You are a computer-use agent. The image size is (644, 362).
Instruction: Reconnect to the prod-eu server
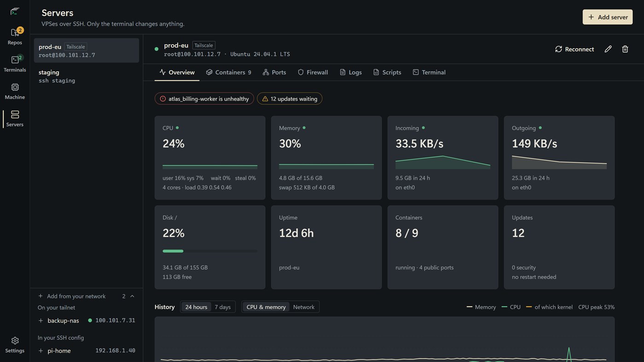[574, 49]
